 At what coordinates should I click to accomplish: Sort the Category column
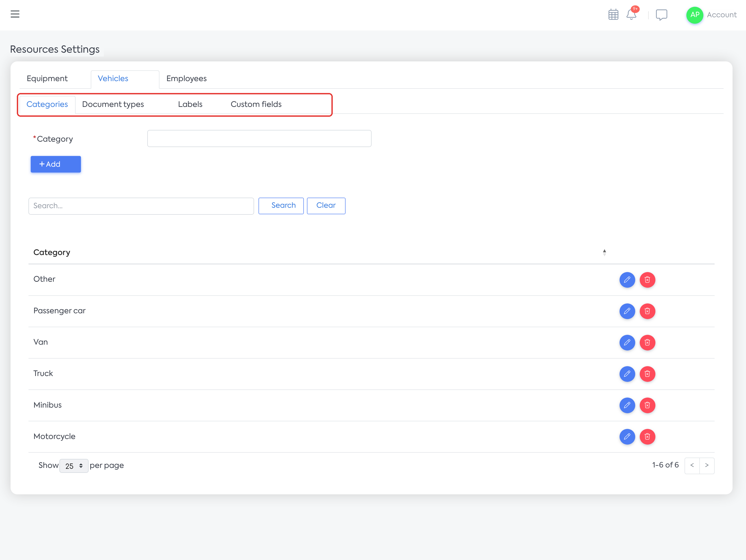click(604, 253)
